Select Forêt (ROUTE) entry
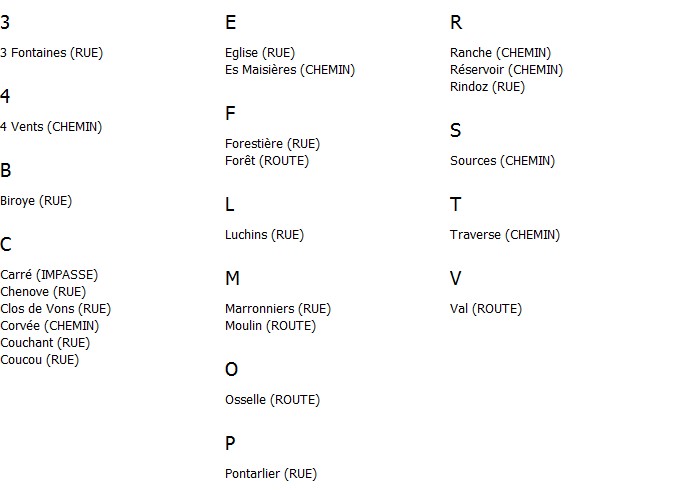 (267, 161)
